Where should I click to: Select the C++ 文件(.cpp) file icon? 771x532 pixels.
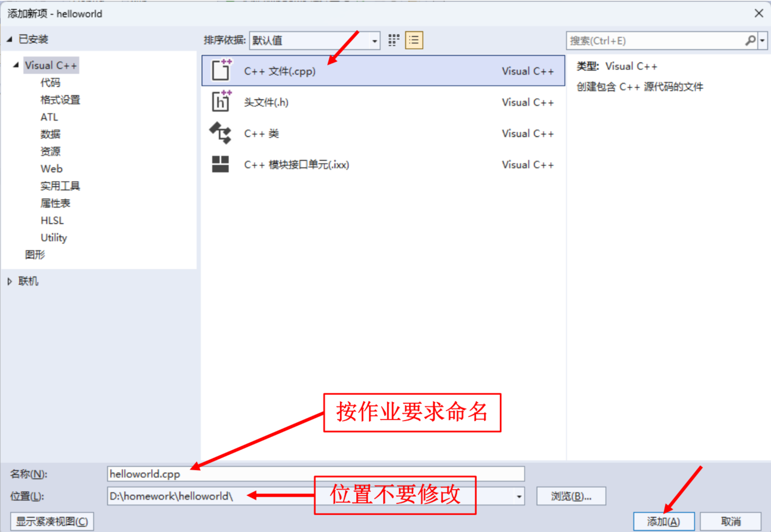point(221,70)
